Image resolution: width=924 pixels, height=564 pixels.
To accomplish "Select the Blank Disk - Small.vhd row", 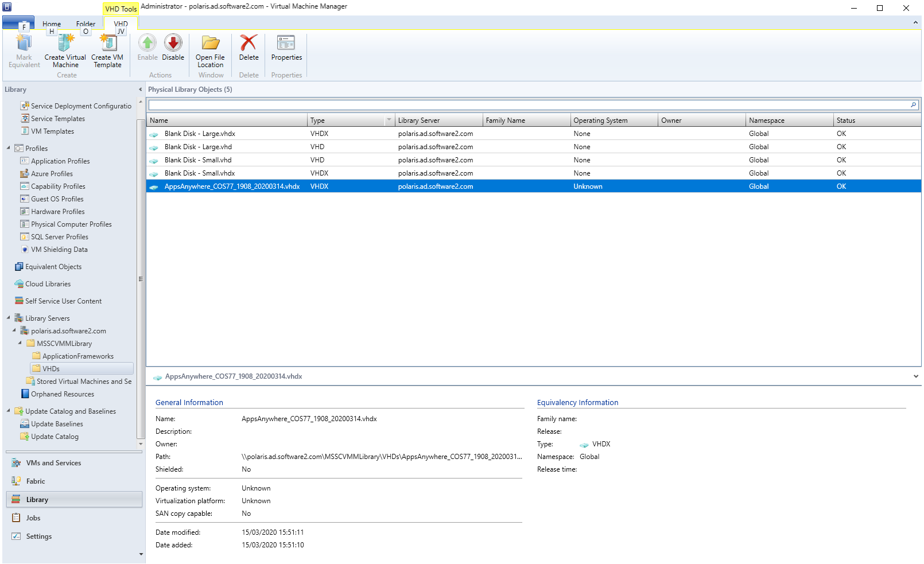I will (198, 160).
